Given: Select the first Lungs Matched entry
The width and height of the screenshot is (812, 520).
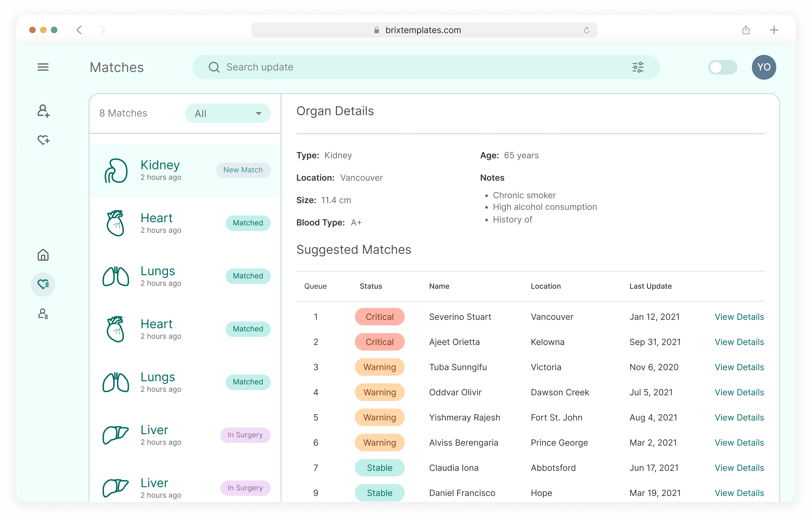Looking at the screenshot, I should coord(185,276).
